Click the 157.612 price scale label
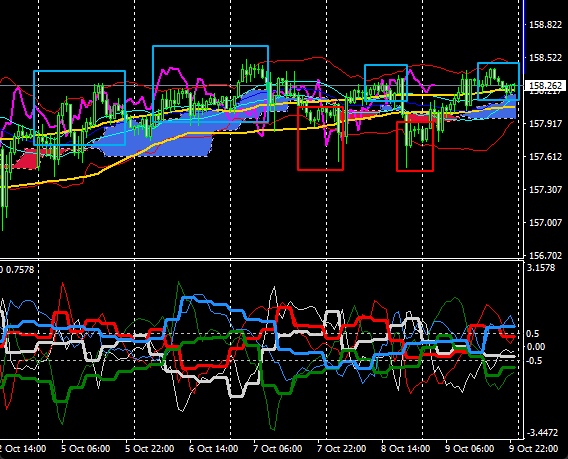The height and width of the screenshot is (459, 568). click(546, 157)
